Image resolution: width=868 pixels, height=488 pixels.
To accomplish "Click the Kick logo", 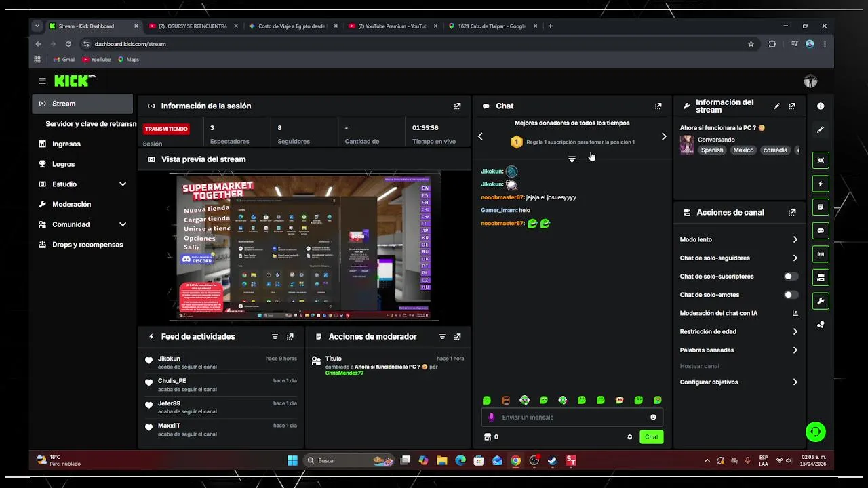I will [74, 81].
